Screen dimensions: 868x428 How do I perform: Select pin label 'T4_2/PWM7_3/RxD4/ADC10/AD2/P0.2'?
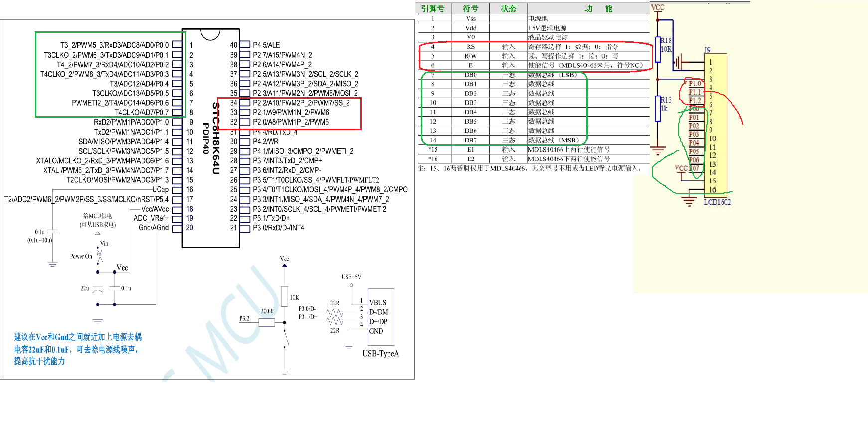click(113, 64)
